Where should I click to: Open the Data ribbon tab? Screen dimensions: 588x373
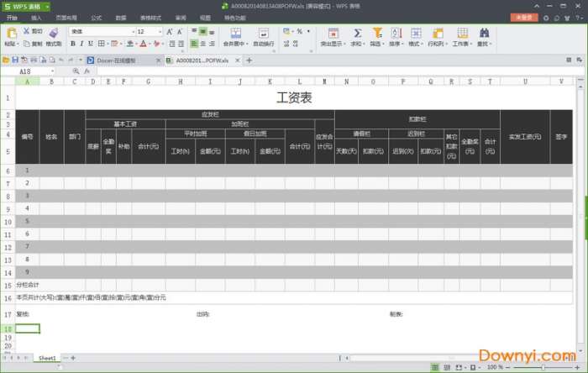[121, 18]
